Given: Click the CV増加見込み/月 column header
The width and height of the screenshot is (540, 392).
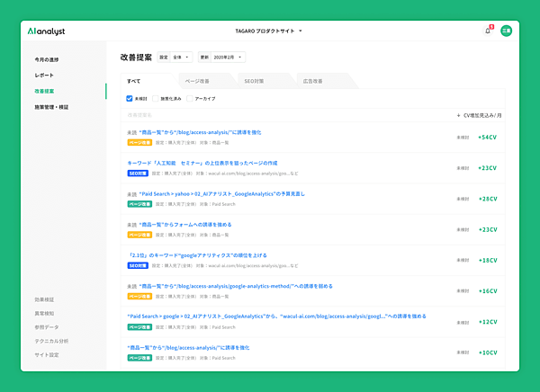Looking at the screenshot, I should [x=482, y=116].
